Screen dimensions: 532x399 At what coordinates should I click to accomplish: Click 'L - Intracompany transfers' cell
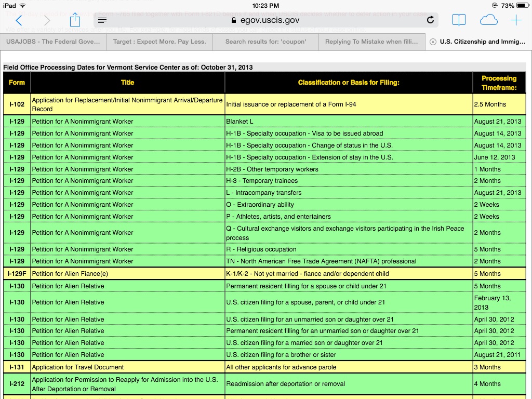pyautogui.click(x=349, y=192)
